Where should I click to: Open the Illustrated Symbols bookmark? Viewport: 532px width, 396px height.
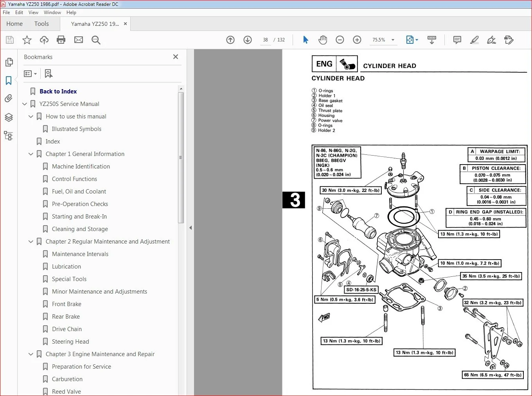click(x=77, y=129)
